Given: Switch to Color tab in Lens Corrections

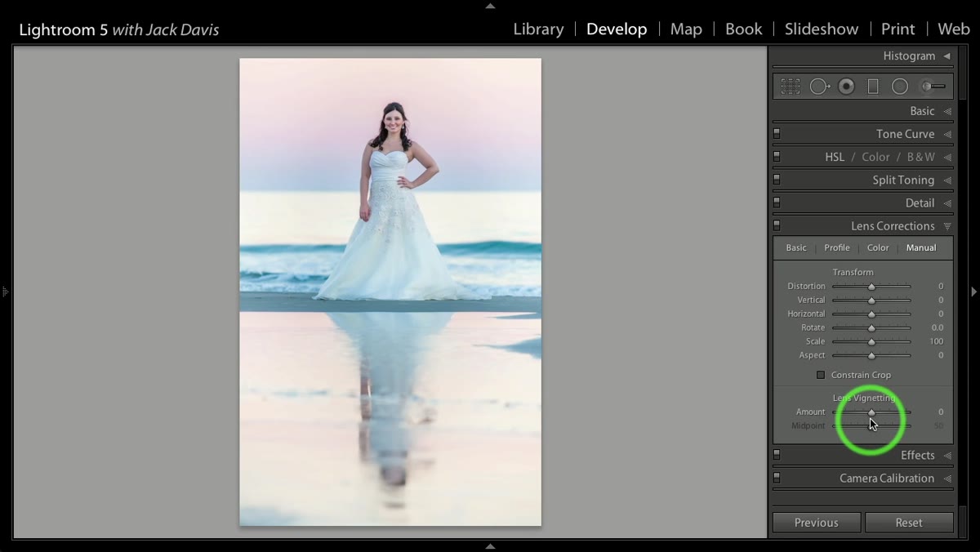Looking at the screenshot, I should pyautogui.click(x=878, y=247).
